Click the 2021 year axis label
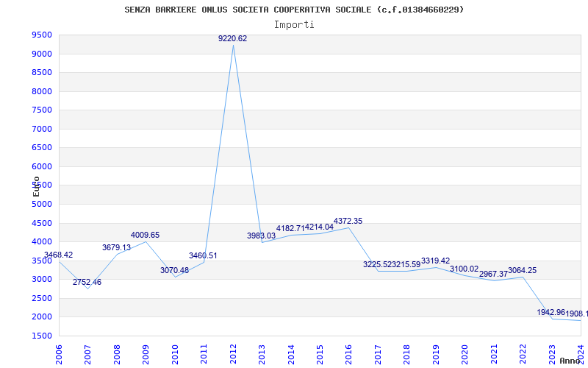This screenshot has width=588, height=368. 494,354
